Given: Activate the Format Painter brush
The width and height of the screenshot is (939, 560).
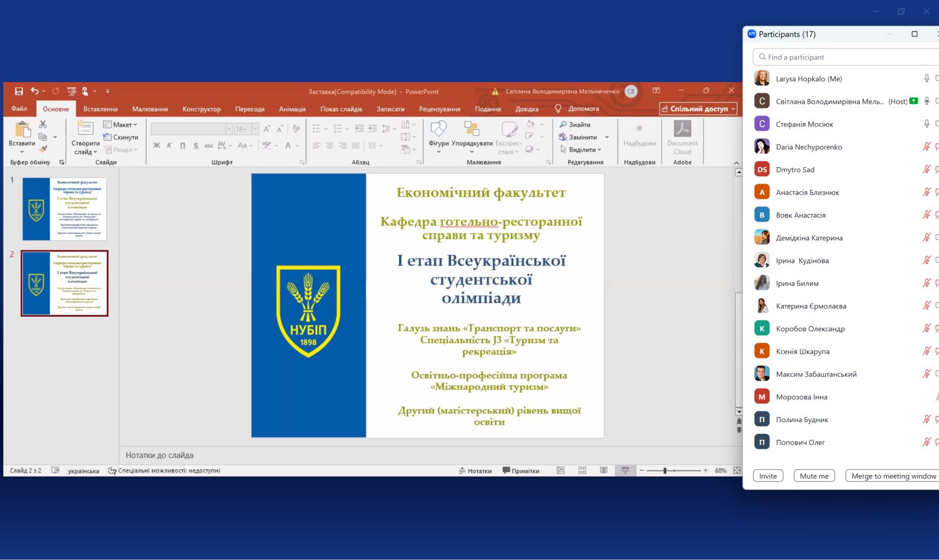Looking at the screenshot, I should [x=43, y=149].
